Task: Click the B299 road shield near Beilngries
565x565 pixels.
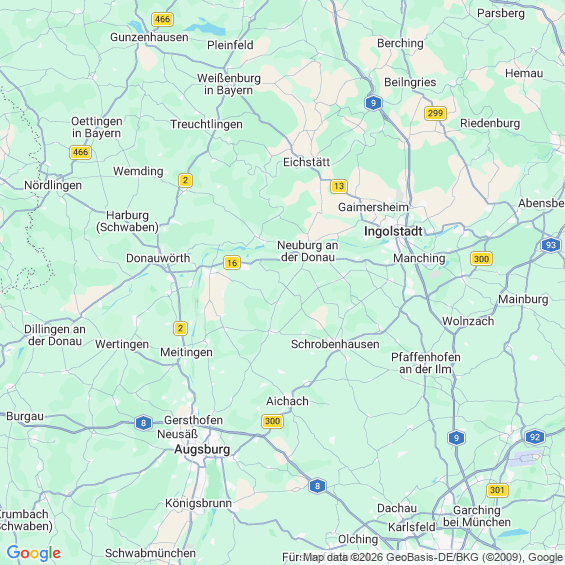Action: pyautogui.click(x=435, y=113)
